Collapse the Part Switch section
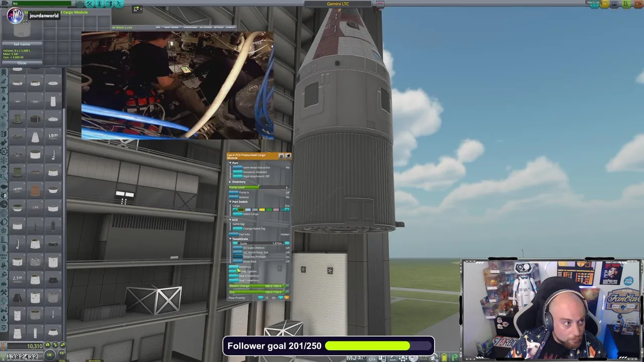This screenshot has width=644, height=362. click(x=239, y=202)
